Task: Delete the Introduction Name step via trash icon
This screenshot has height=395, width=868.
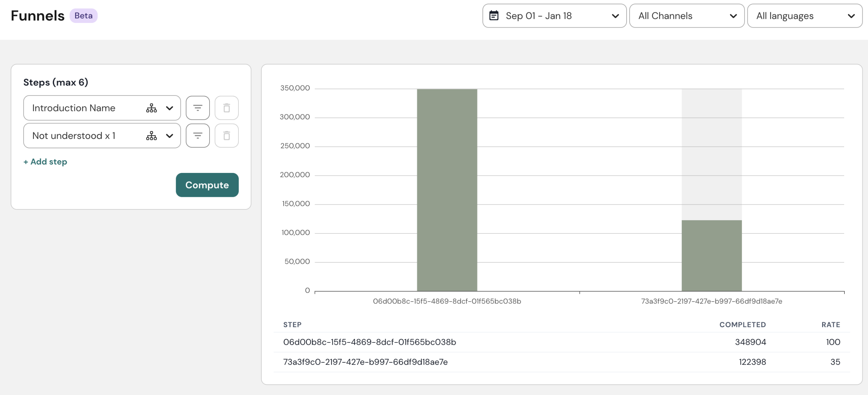Action: click(x=226, y=108)
